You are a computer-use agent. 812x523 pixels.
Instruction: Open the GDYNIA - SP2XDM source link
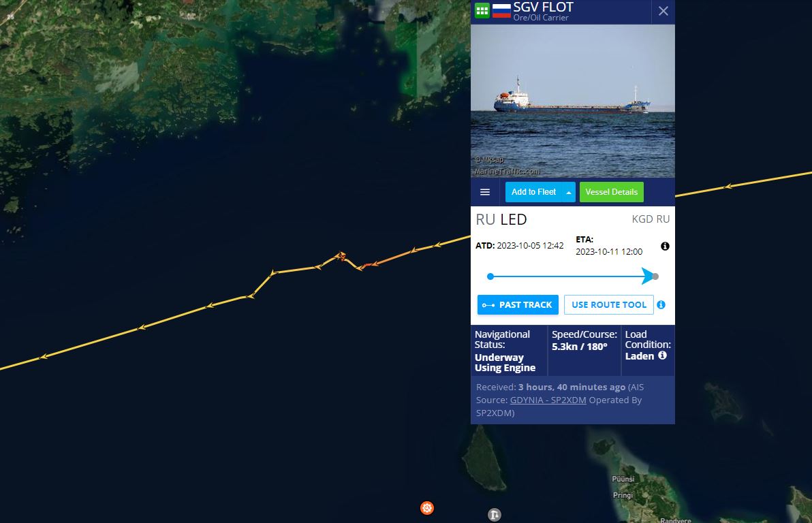[x=548, y=400]
